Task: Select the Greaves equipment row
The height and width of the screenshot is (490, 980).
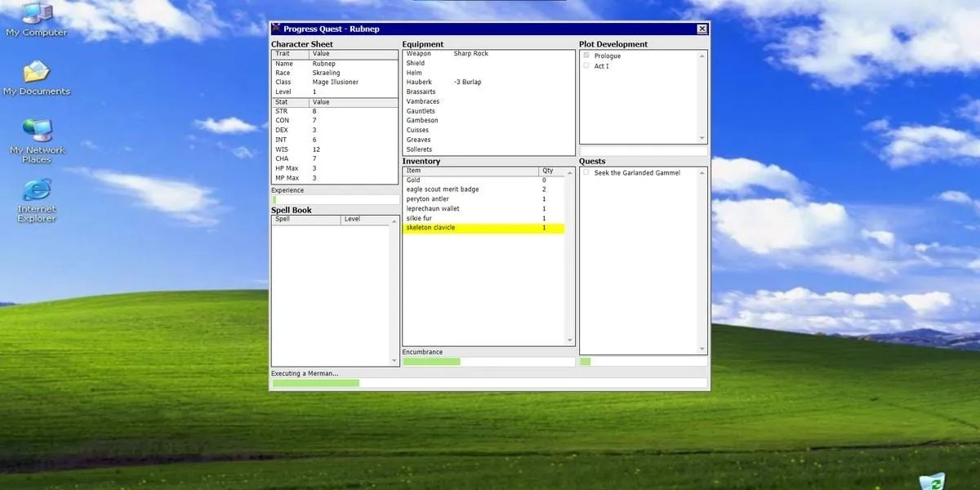Action: [x=488, y=140]
